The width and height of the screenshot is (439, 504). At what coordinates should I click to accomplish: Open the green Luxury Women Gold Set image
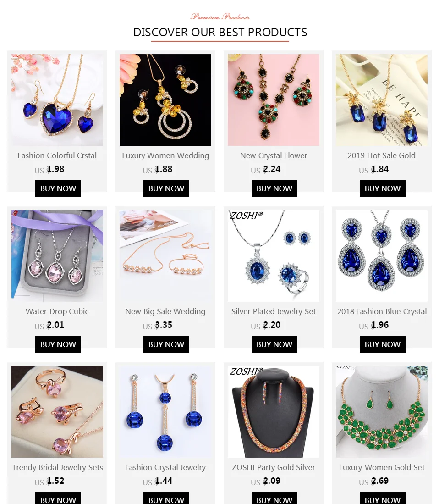[x=382, y=412]
